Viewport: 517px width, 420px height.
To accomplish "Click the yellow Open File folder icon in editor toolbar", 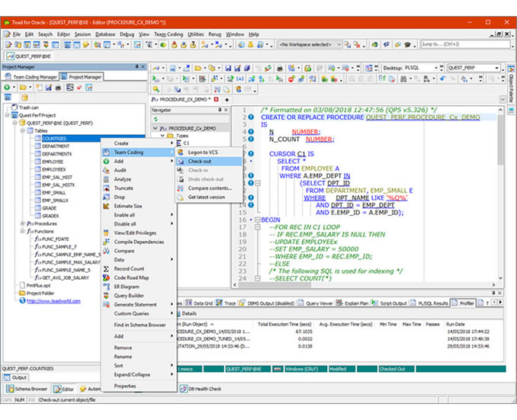I will point(197,69).
